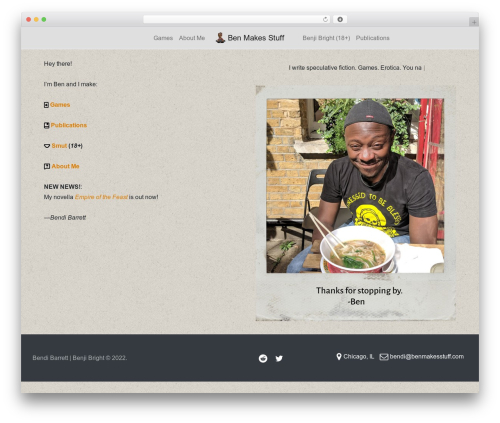Click the photo of Ben with noodle bowl

point(355,186)
